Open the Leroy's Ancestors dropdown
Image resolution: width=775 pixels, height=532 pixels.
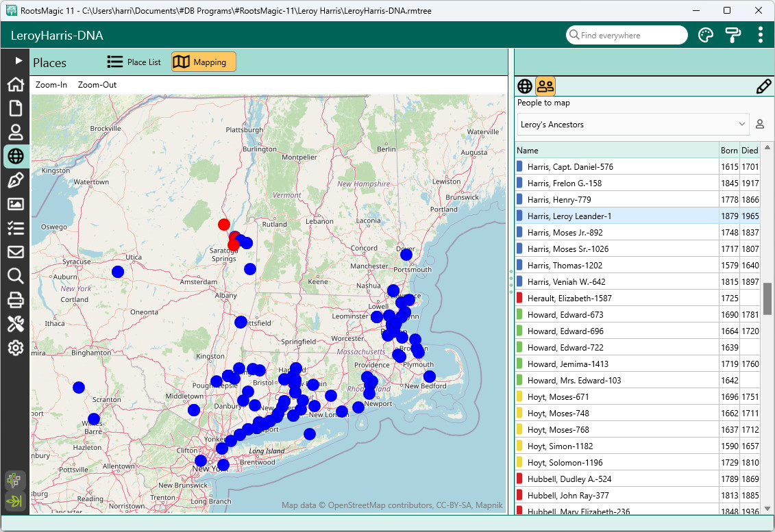pyautogui.click(x=633, y=125)
